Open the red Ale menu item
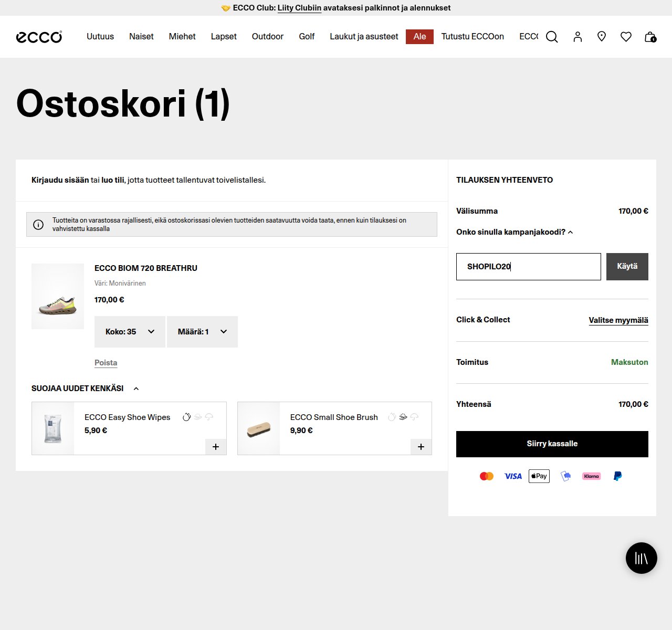 click(419, 37)
